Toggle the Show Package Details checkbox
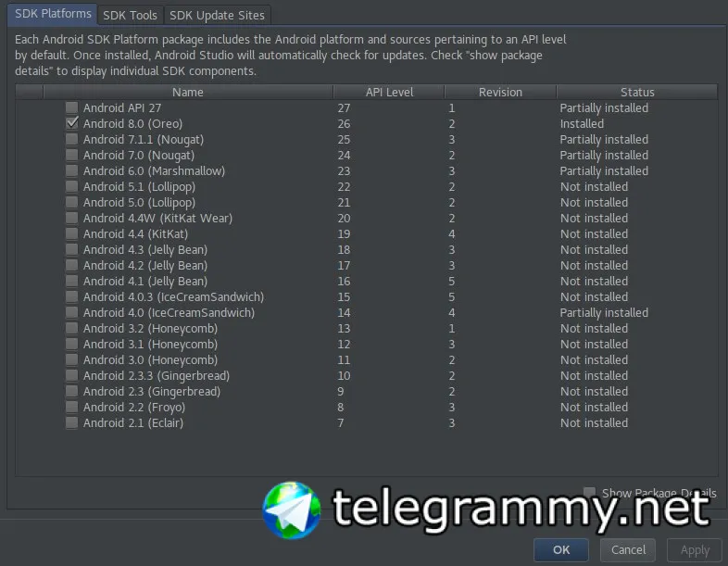728x566 pixels. [590, 493]
